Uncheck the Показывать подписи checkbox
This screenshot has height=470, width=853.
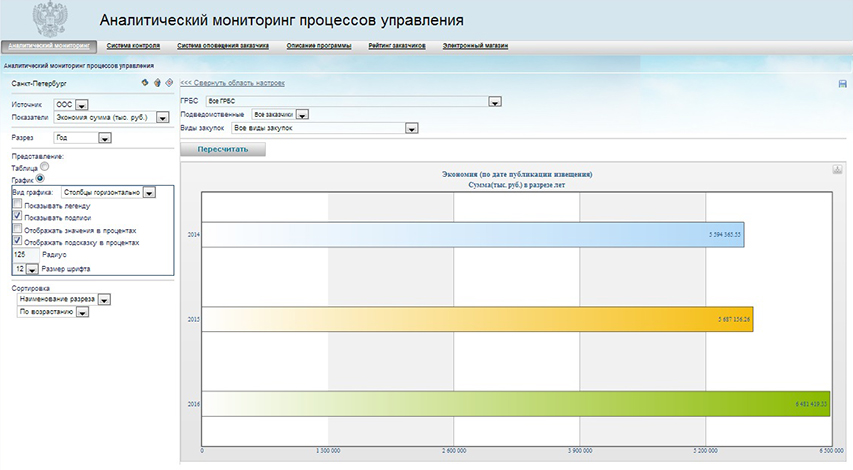17,215
